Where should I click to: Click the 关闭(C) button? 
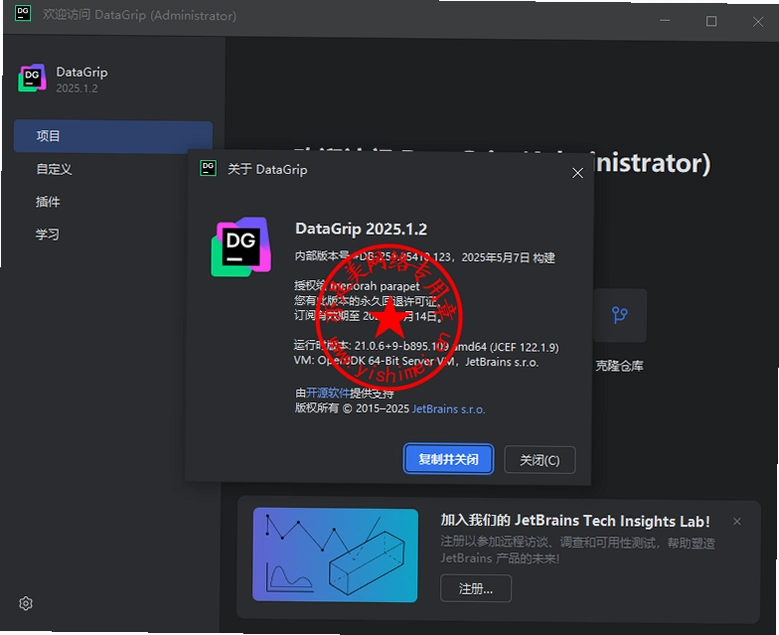click(x=540, y=460)
